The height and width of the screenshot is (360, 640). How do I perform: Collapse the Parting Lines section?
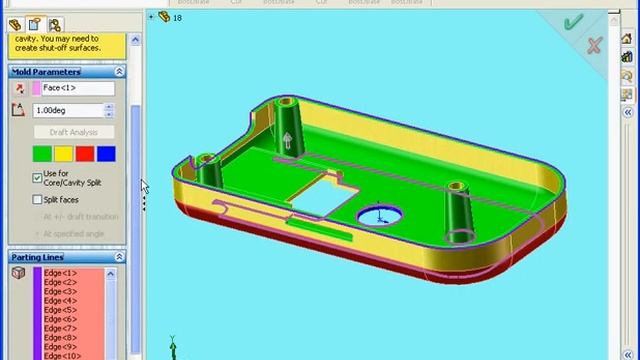(119, 257)
